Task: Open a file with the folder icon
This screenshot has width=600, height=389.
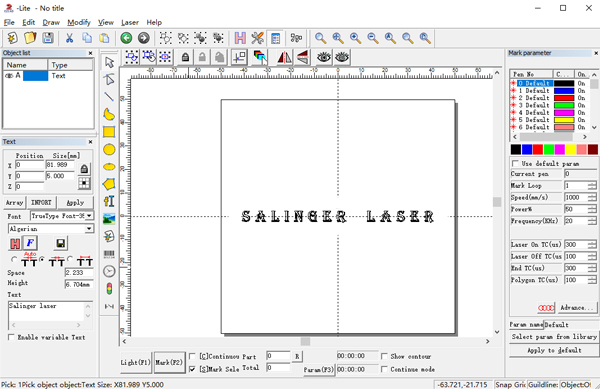Action: pyautogui.click(x=30, y=38)
